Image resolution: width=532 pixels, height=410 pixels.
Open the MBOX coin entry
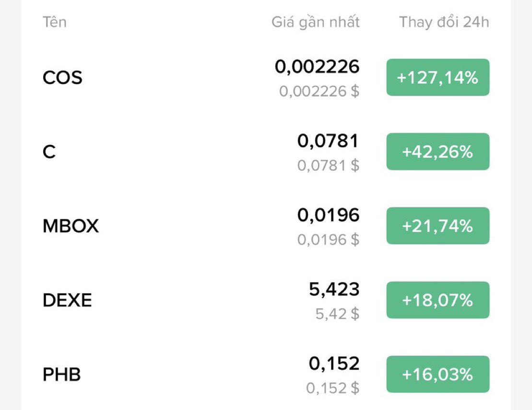coord(71,226)
